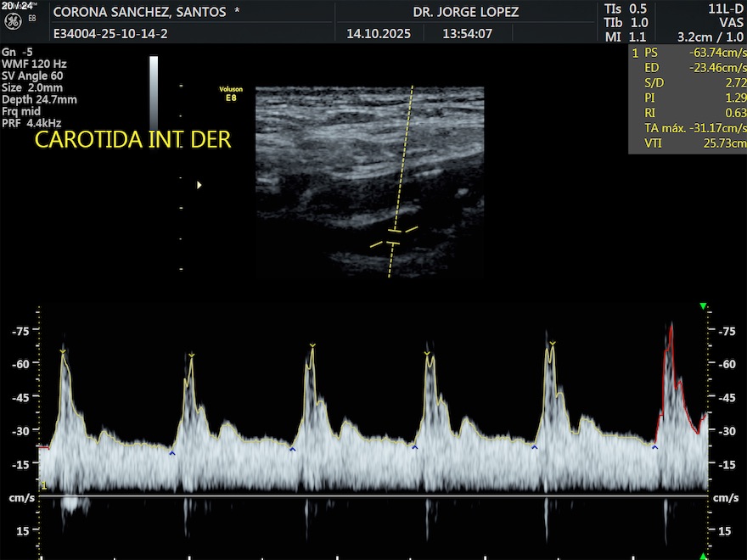The image size is (747, 560).
Task: Select the Doppler sample volume gate
Action: 393,237
